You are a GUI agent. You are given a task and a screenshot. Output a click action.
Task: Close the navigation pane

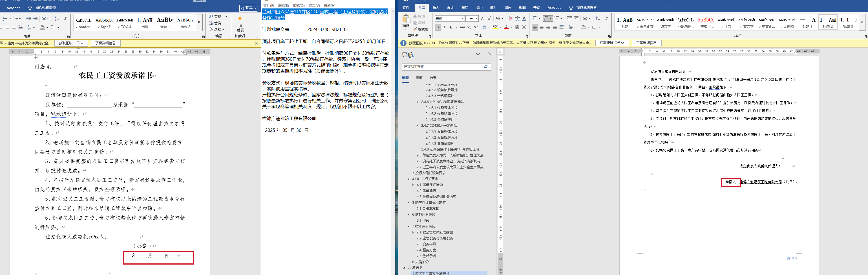tap(490, 54)
